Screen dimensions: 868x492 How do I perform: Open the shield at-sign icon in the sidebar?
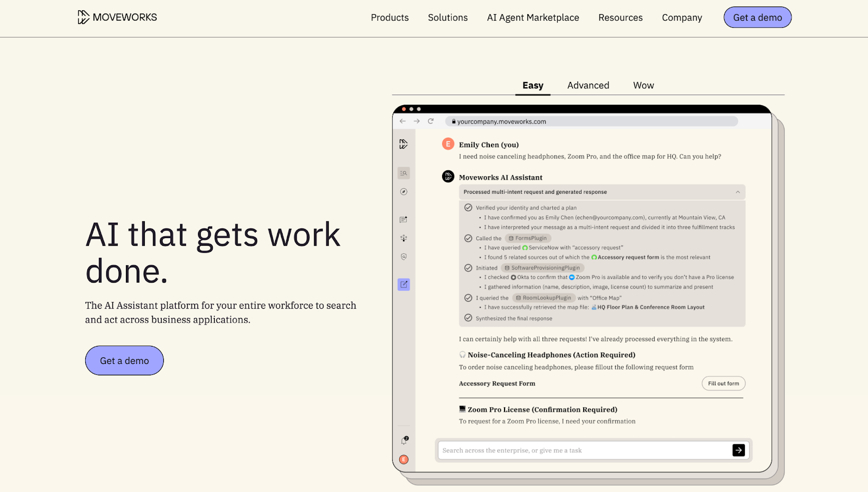404,257
